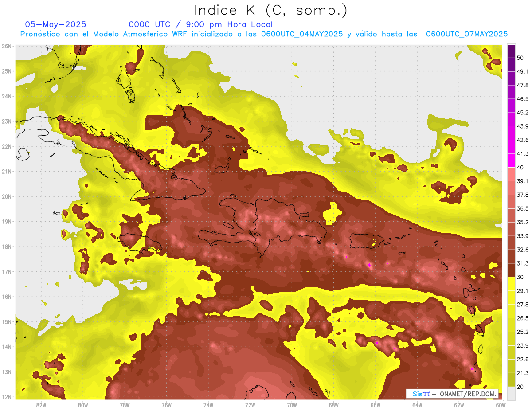The height and width of the screenshot is (411, 532).
Task: Click the 12N latitude label
Action: click(7, 397)
